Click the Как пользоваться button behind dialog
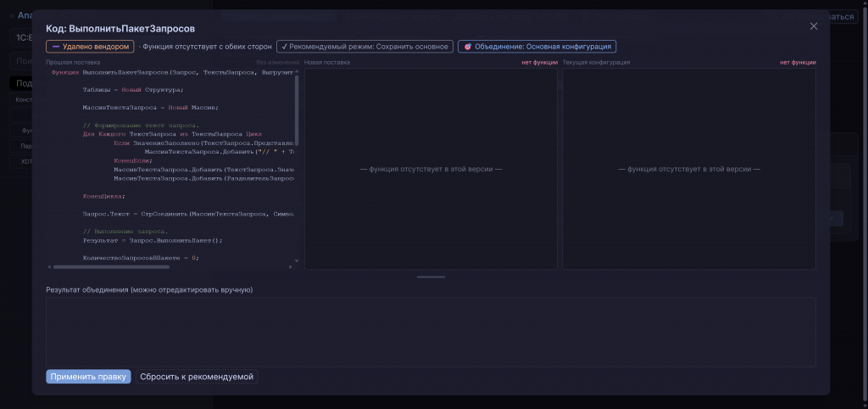 843,17
